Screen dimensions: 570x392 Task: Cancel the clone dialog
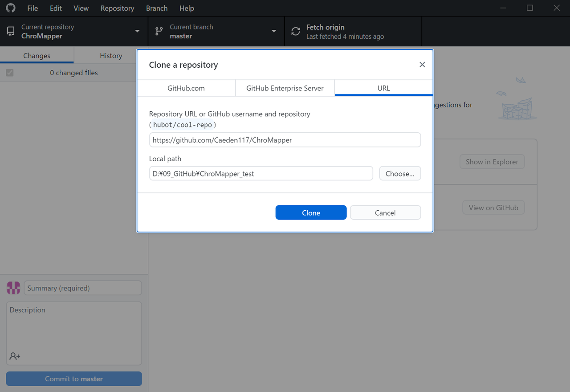pyautogui.click(x=385, y=212)
